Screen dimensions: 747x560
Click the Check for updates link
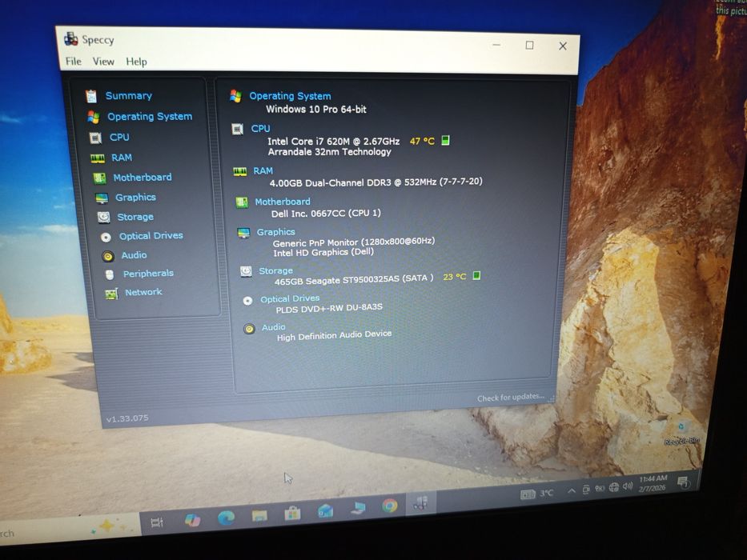click(511, 397)
